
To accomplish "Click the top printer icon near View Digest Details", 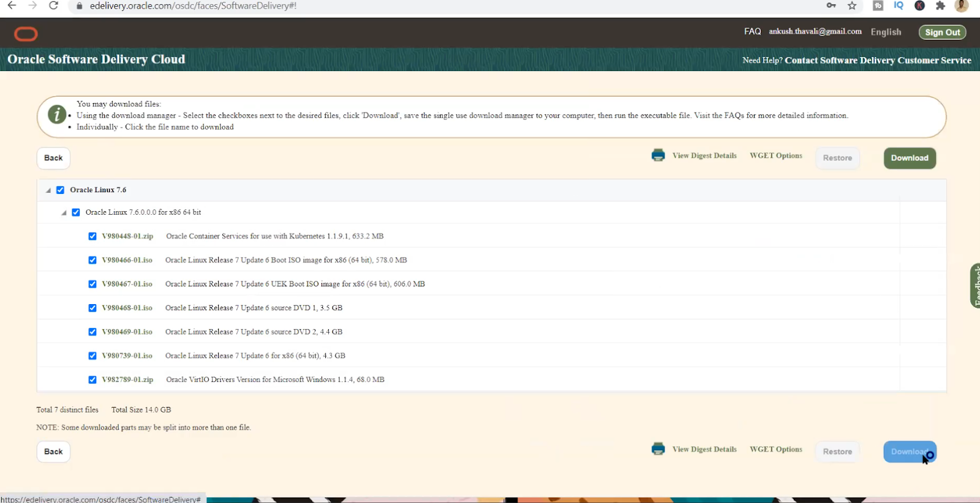I will [x=658, y=155].
